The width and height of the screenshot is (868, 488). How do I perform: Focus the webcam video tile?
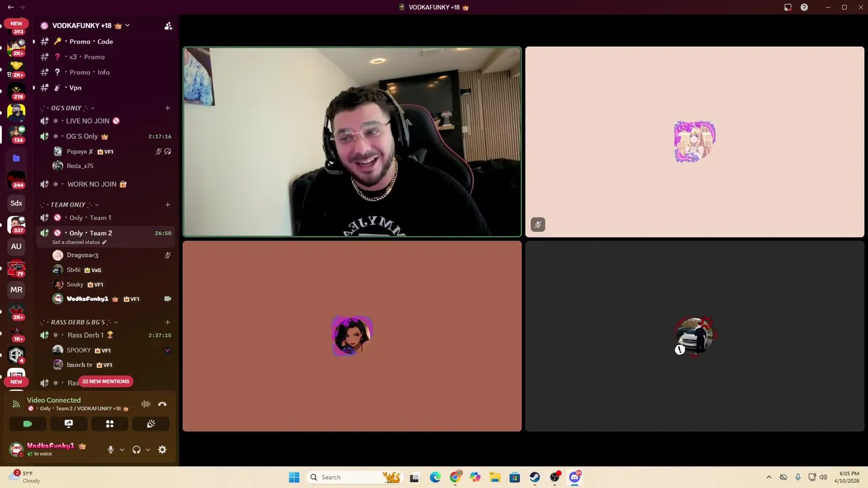click(x=352, y=142)
